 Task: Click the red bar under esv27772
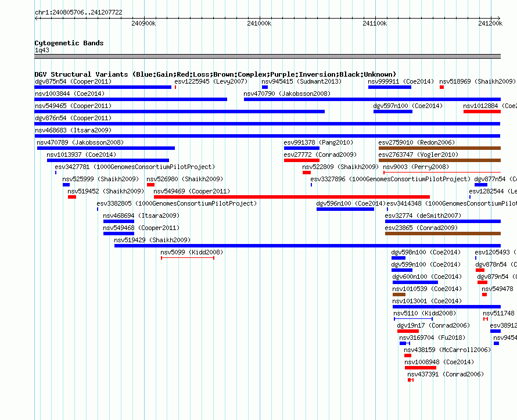click(301, 160)
